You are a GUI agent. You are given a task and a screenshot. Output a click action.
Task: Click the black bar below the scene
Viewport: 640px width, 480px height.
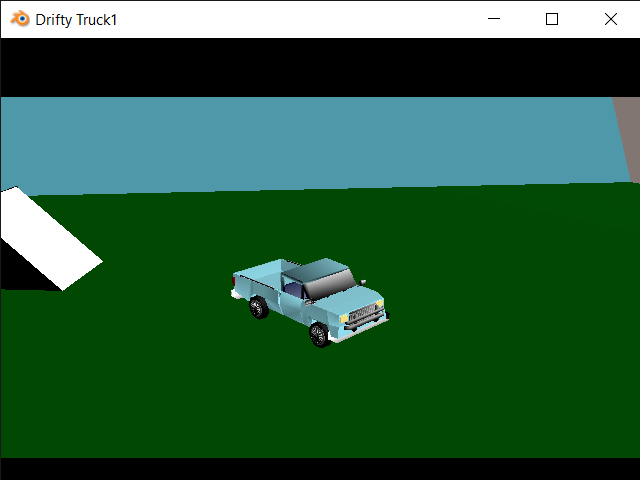pos(320,468)
